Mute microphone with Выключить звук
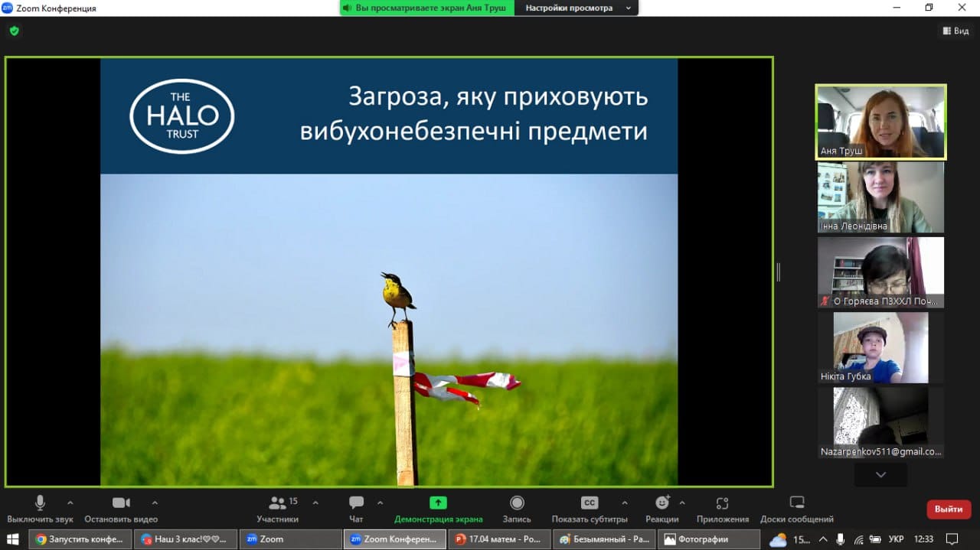The width and height of the screenshot is (980, 550). tap(40, 503)
